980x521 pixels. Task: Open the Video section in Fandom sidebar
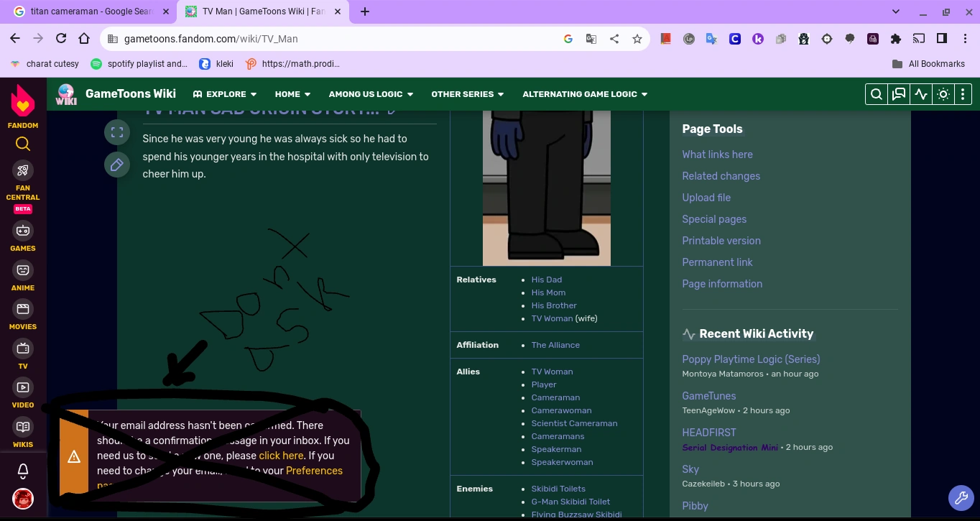[x=23, y=394]
